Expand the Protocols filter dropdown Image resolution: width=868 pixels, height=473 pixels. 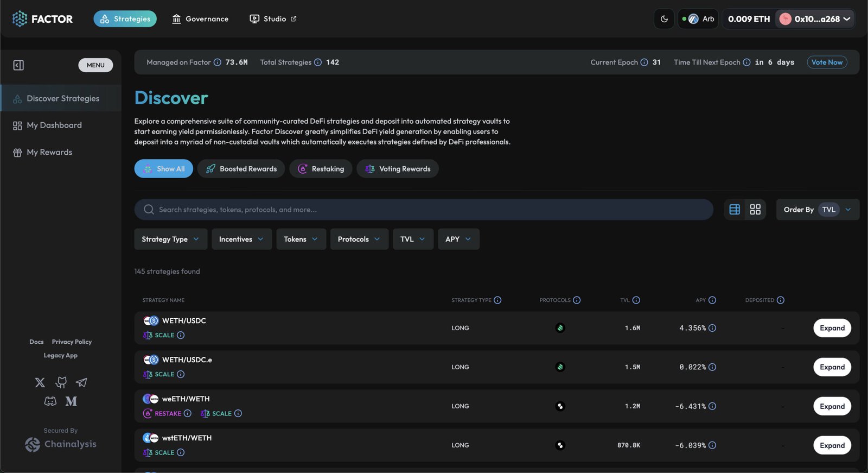coord(359,239)
